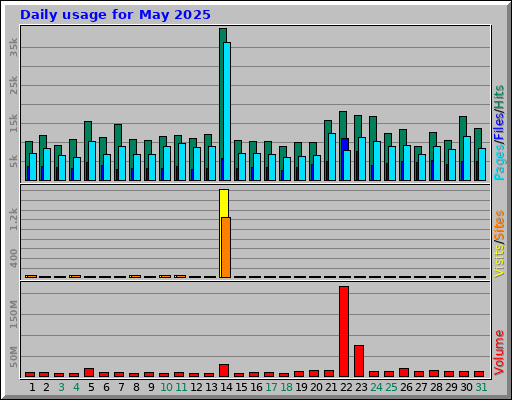Click day label "1" on the x-axis

tap(32, 387)
